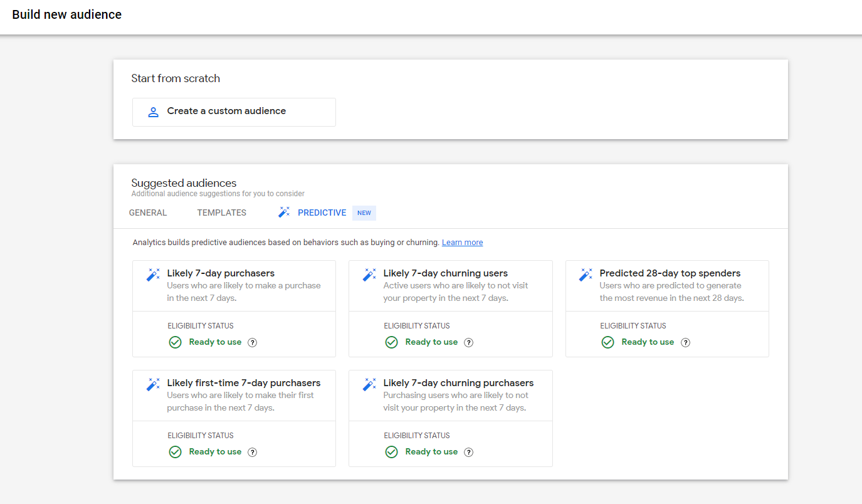Click help icon for Likely first-time 7-day purchasers
Viewport: 862px width, 504px height.
point(253,452)
